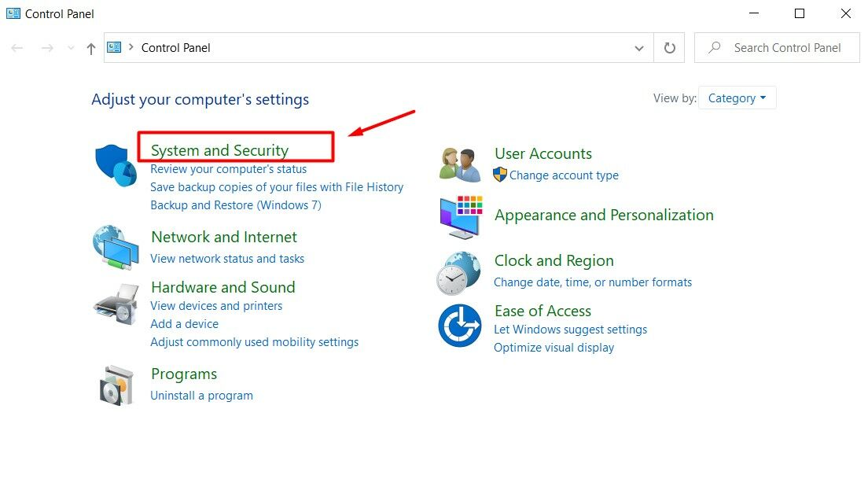Expand the breadcrumb chevron before Control Panel
868x479 pixels.
pyautogui.click(x=131, y=47)
